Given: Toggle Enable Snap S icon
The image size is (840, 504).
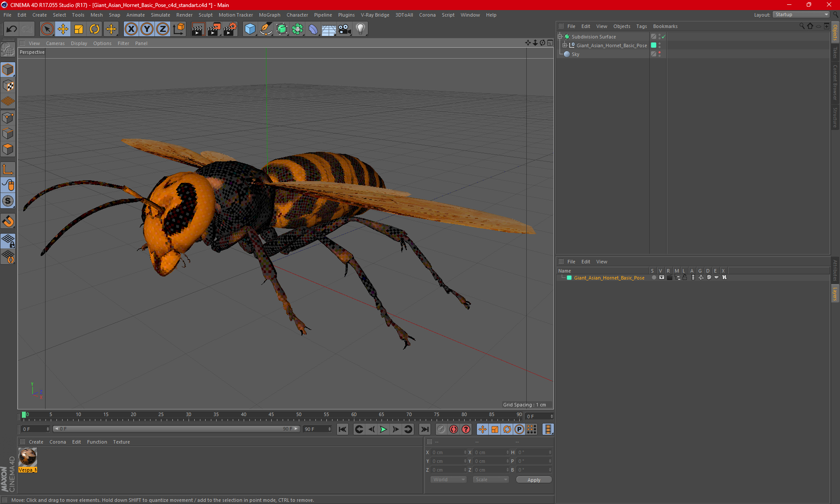Looking at the screenshot, I should click(8, 201).
